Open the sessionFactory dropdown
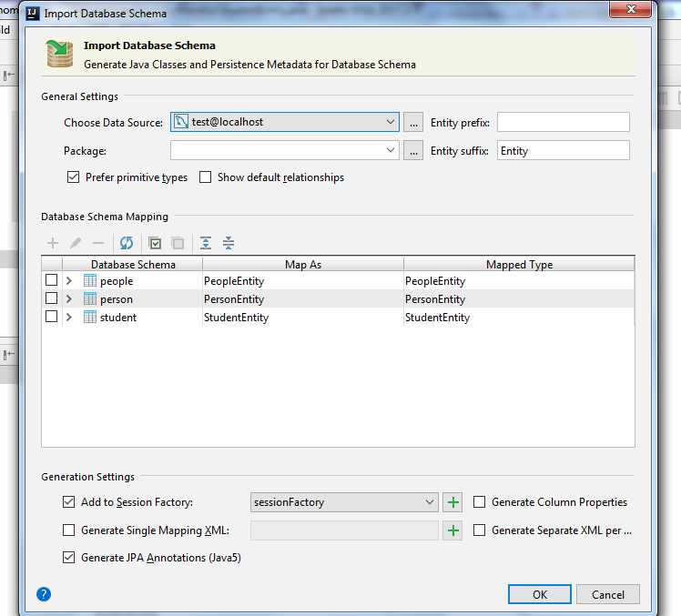 tap(344, 502)
